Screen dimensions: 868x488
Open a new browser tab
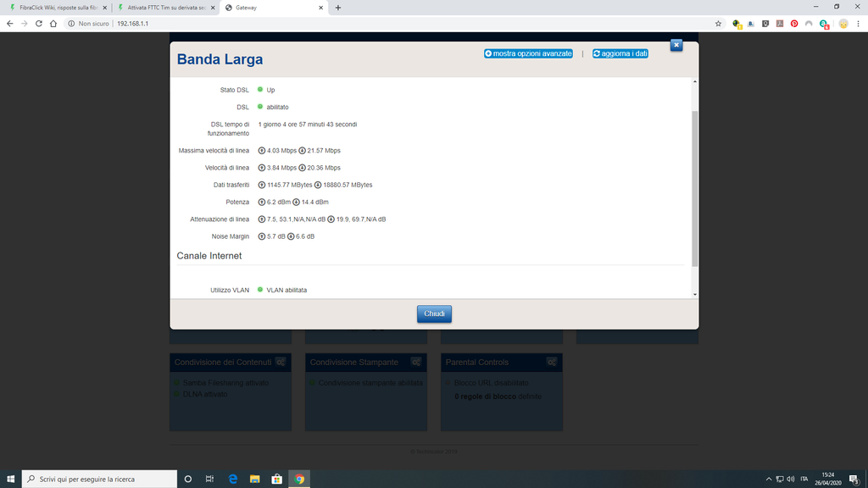tap(338, 8)
